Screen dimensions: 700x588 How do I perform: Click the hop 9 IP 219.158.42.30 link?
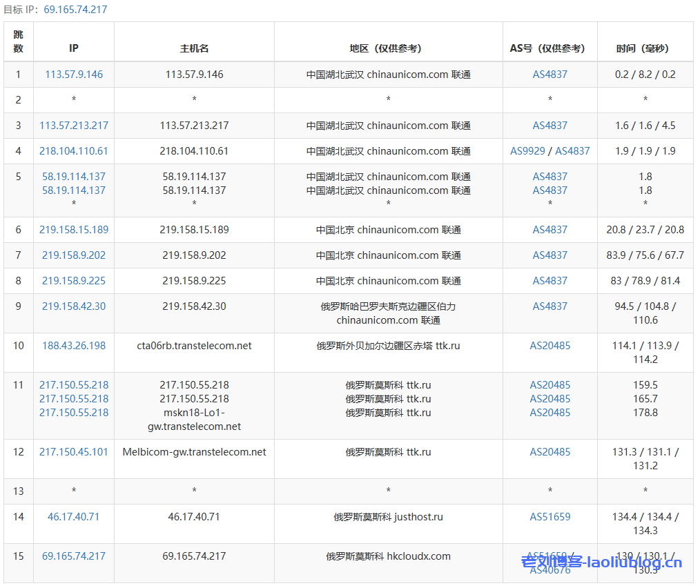click(73, 306)
